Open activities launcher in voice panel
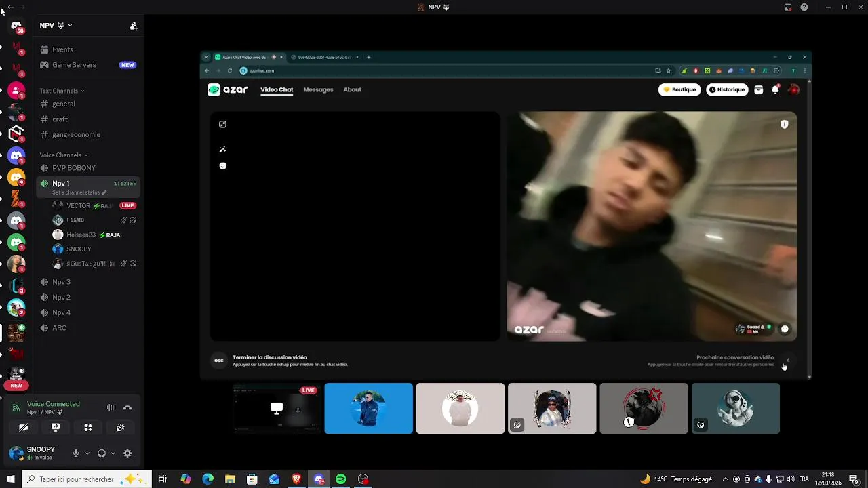Screen dimensions: 868x488 point(88,428)
